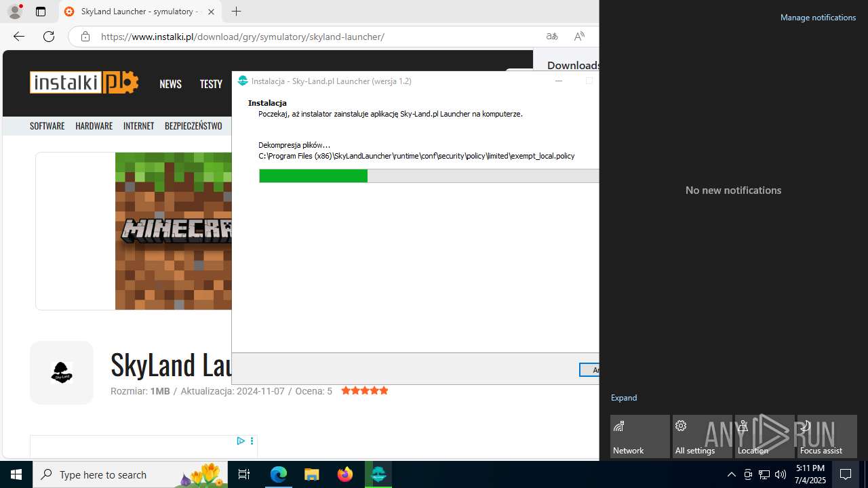The image size is (868, 488).
Task: Open the NEWS menu item
Action: tap(170, 84)
